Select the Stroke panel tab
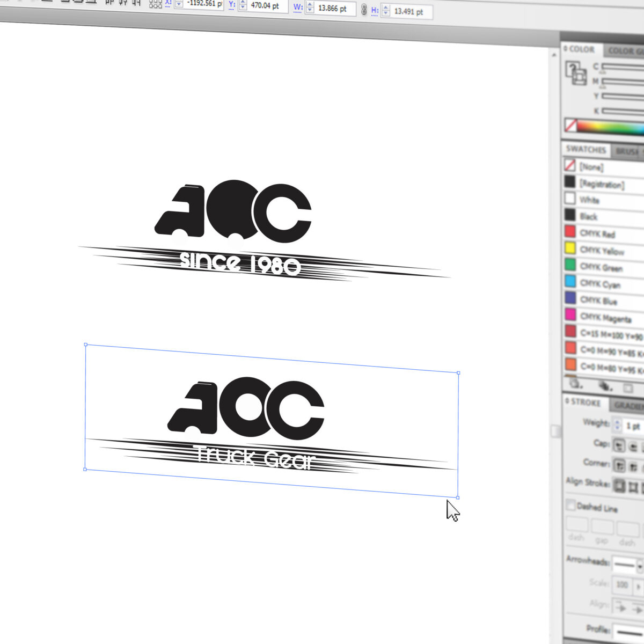 [585, 402]
